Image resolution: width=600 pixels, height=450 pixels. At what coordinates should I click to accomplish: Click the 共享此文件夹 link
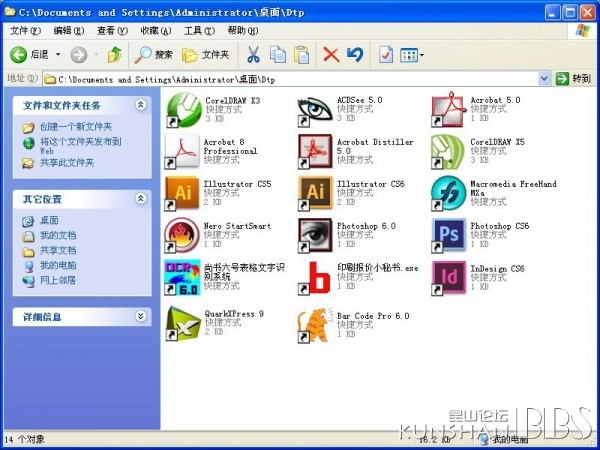tap(67, 163)
